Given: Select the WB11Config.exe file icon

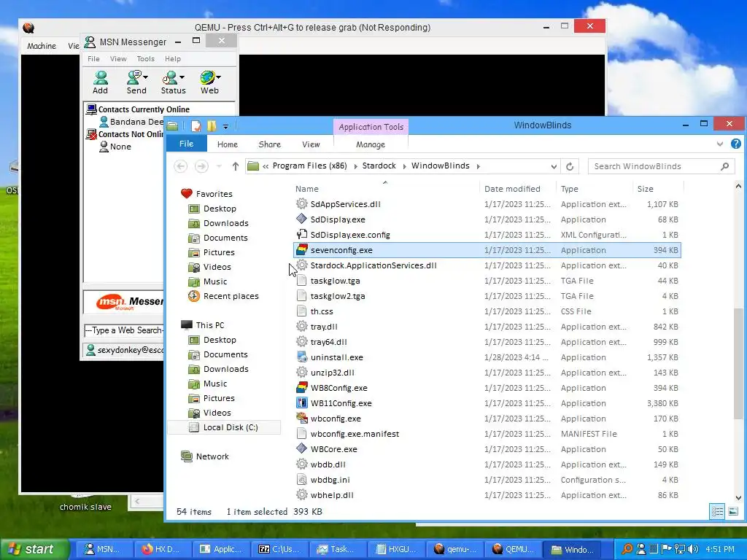Looking at the screenshot, I should pos(301,402).
